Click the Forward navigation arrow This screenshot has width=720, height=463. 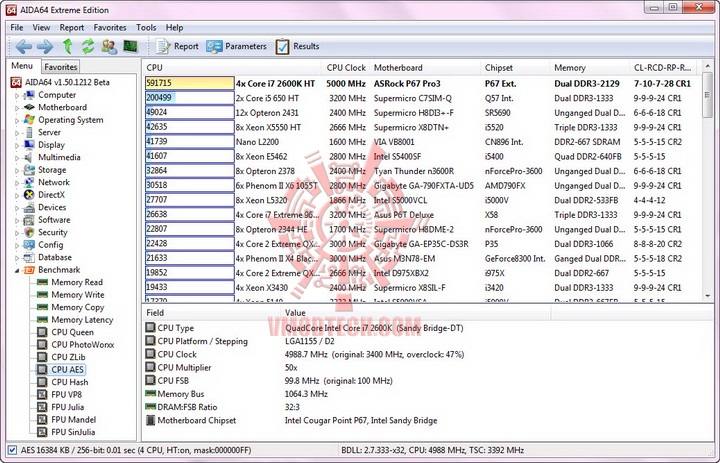45,46
